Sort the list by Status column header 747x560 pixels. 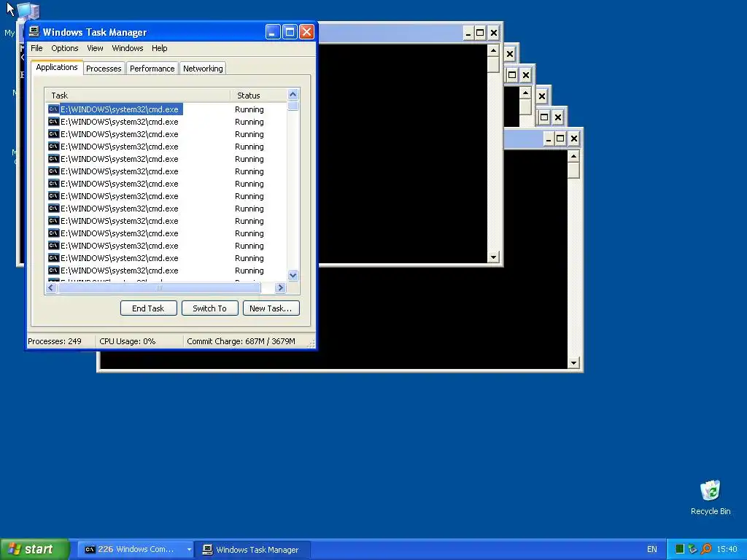[x=259, y=96]
